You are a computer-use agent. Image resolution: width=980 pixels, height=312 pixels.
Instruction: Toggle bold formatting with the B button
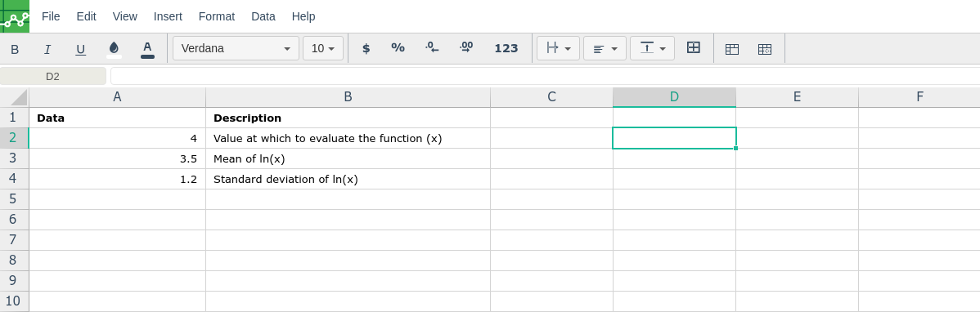(15, 49)
